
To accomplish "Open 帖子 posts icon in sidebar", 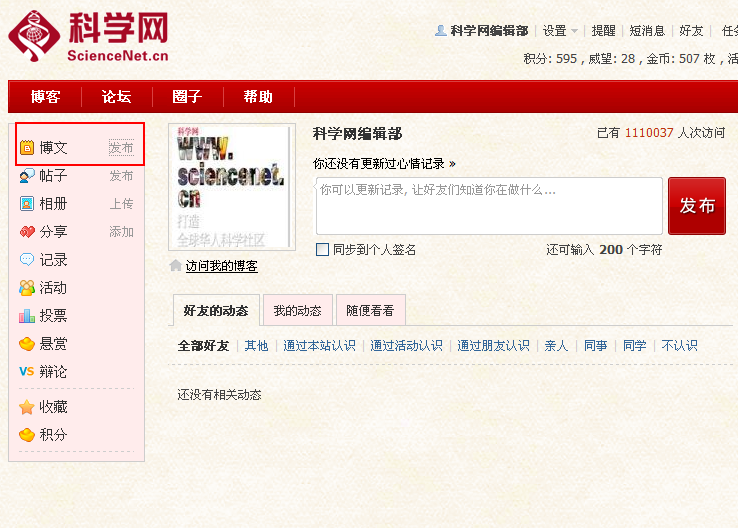I will point(27,176).
